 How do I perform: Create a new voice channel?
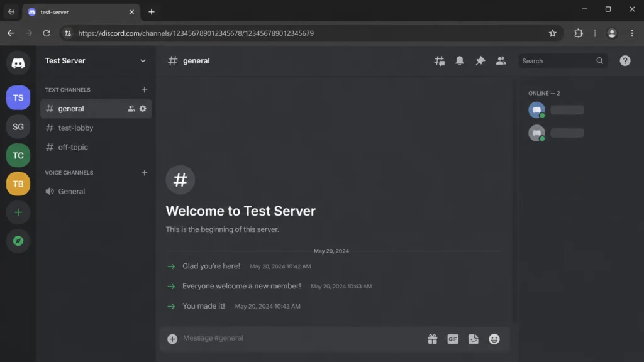click(144, 173)
